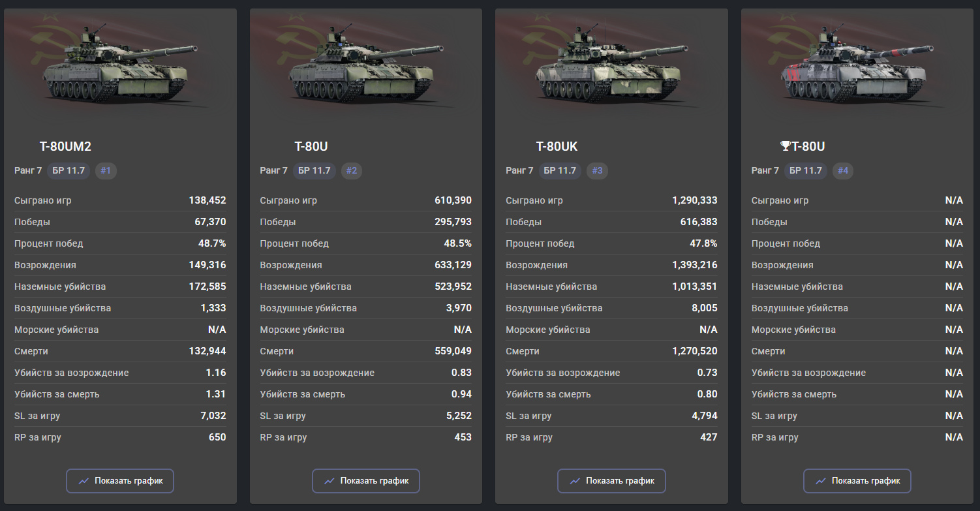Click БР 11.7 badge on T-80UM2 card
980x511 pixels.
tap(68, 171)
